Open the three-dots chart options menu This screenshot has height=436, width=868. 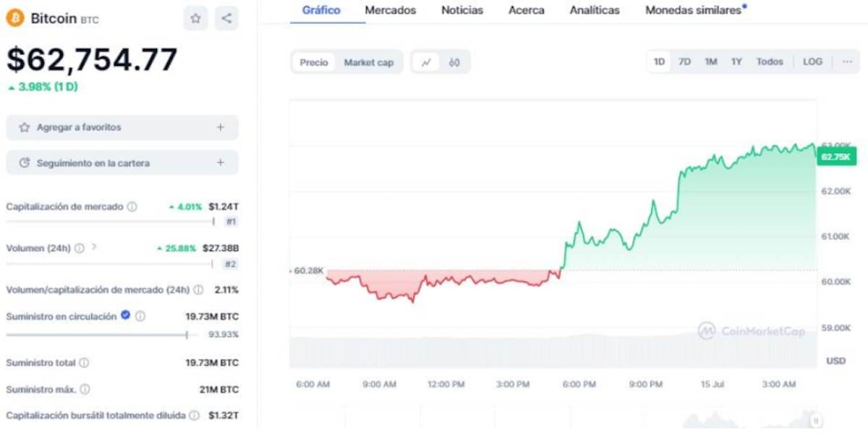pyautogui.click(x=847, y=61)
